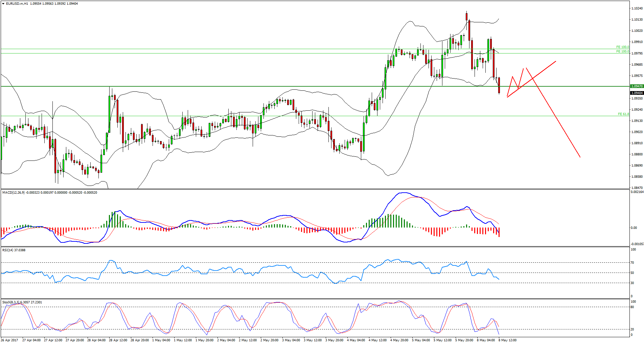The image size is (644, 344).
Task: Select the FE 61.8 Fibonacci level label
Action: pos(623,114)
